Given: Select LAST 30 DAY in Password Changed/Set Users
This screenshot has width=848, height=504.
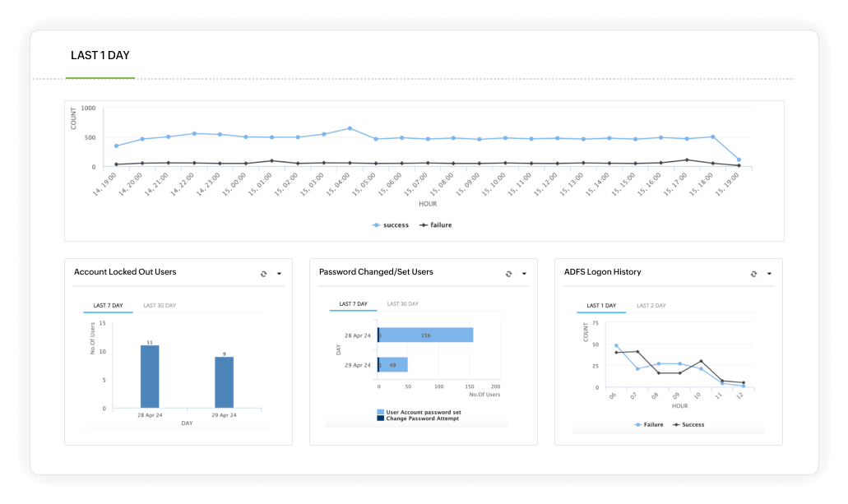Looking at the screenshot, I should coord(403,303).
